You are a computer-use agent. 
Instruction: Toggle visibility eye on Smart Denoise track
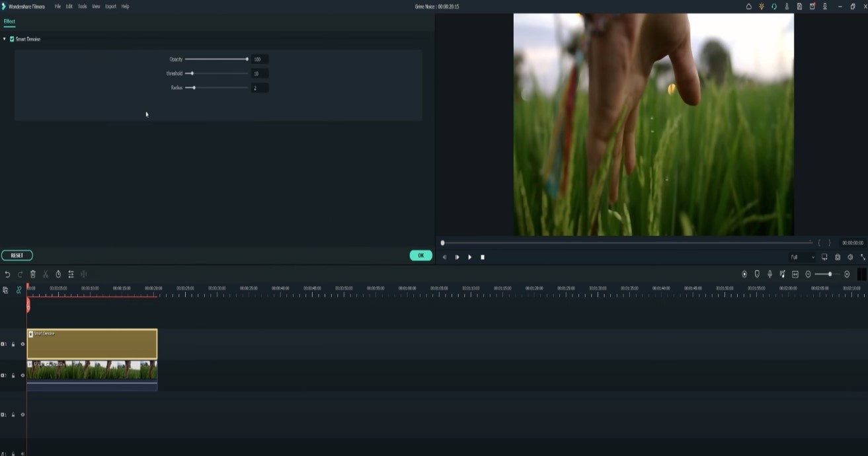[x=22, y=344]
